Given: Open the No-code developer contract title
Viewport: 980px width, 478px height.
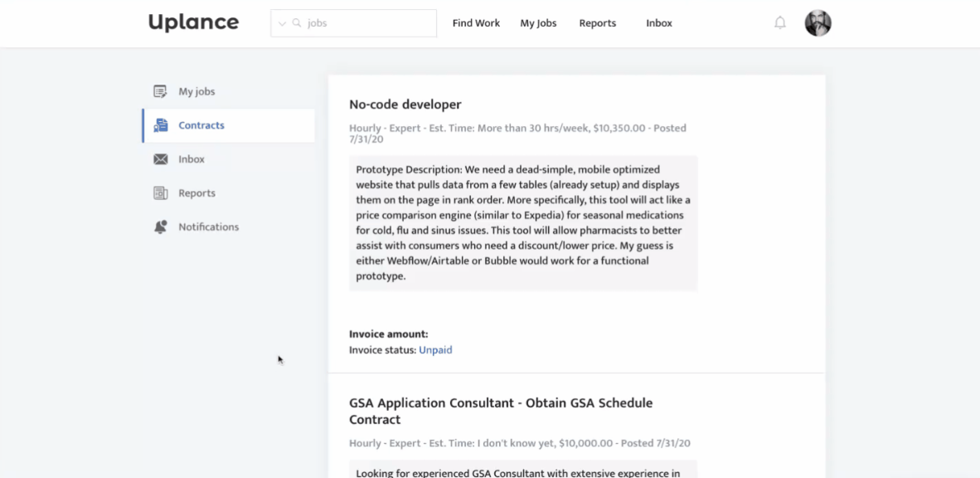Looking at the screenshot, I should [405, 105].
